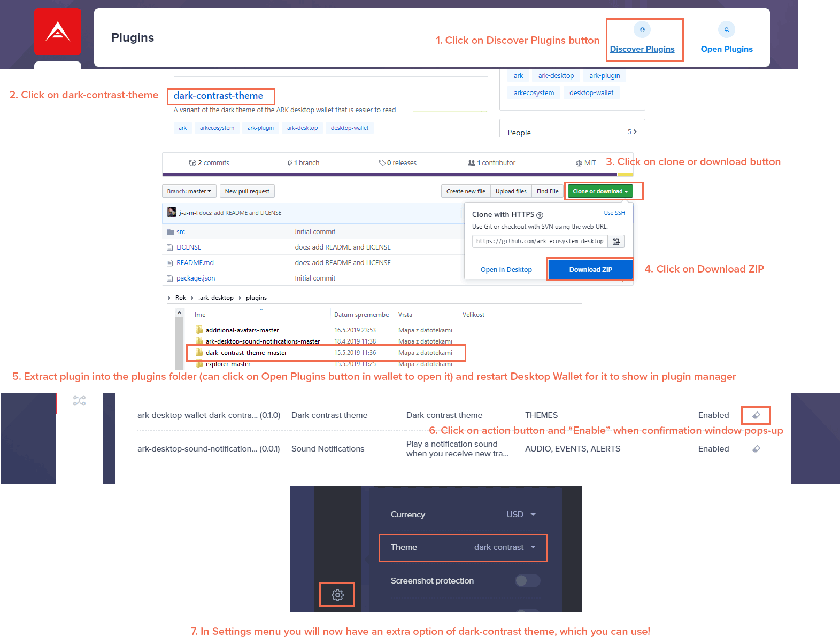The image size is (840, 637).
Task: Open the Branch: master dropdown
Action: pos(189,191)
